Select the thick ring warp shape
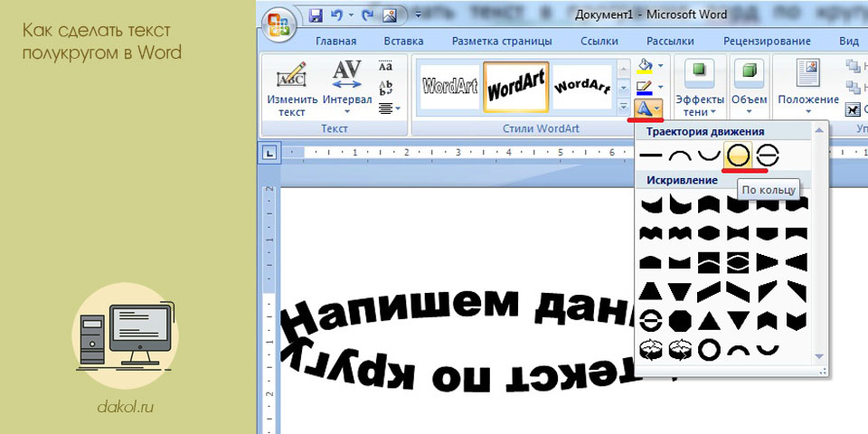Image resolution: width=868 pixels, height=434 pixels. (709, 350)
